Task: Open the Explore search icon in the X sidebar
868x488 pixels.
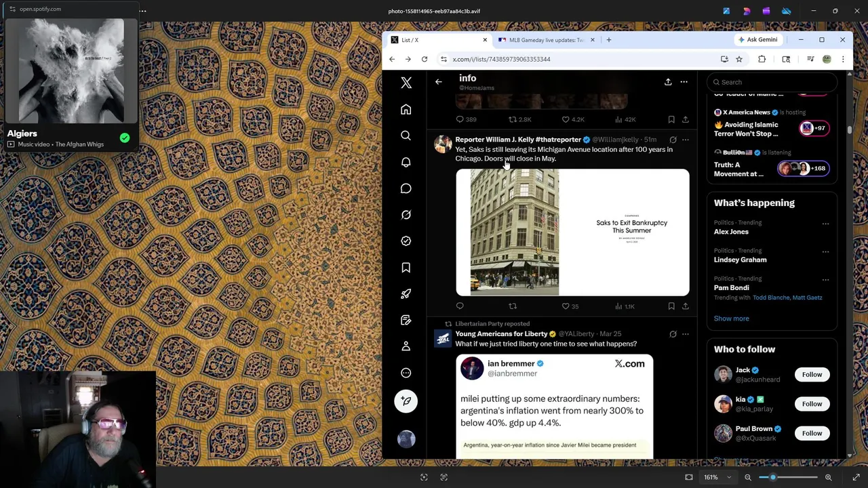Action: coord(406,136)
